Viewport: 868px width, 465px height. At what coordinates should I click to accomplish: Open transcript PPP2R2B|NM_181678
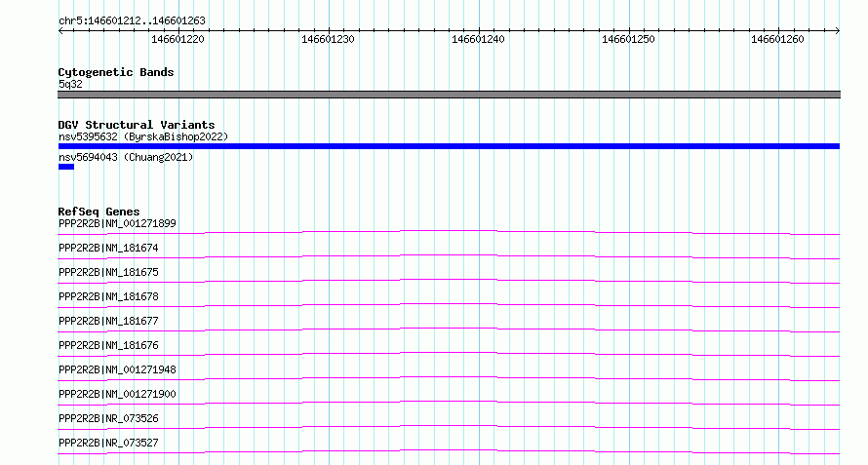point(108,296)
